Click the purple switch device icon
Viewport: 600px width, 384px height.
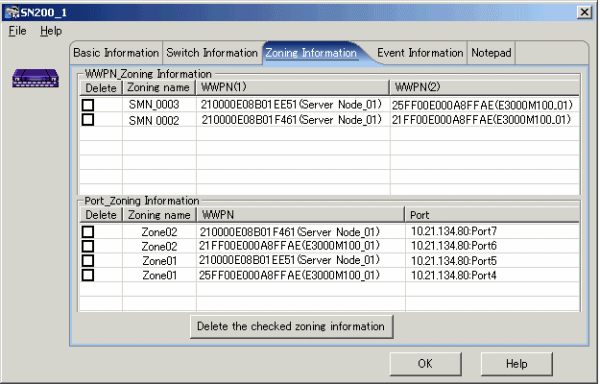click(35, 78)
